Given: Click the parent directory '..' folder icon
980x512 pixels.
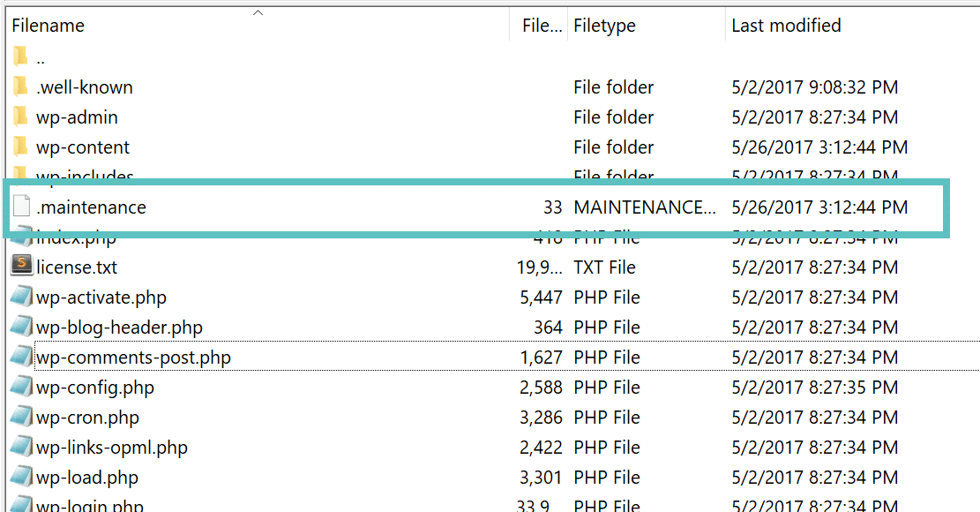Looking at the screenshot, I should 20,56.
